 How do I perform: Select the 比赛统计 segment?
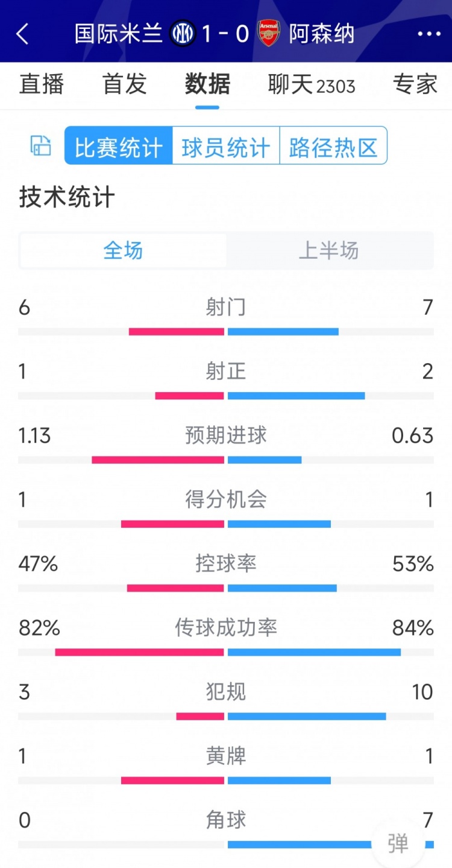tap(119, 146)
